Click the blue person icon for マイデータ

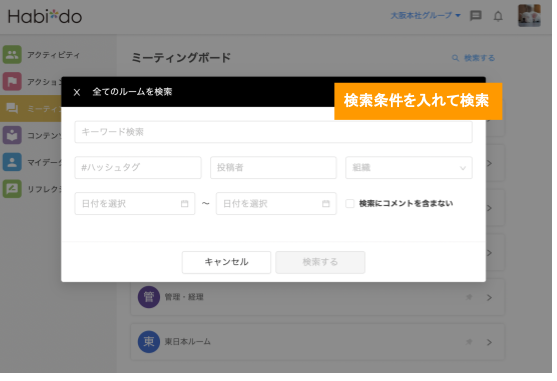pyautogui.click(x=12, y=162)
